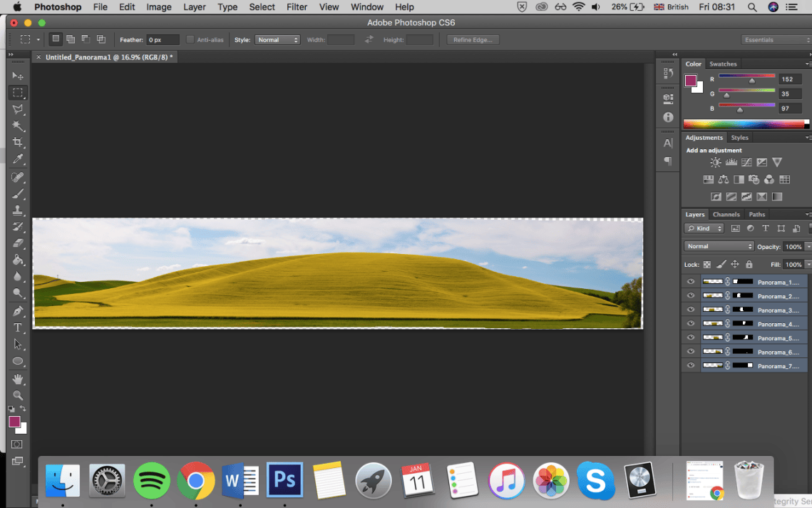Select the Clone Stamp tool
This screenshot has height=508, width=812.
pos(18,210)
